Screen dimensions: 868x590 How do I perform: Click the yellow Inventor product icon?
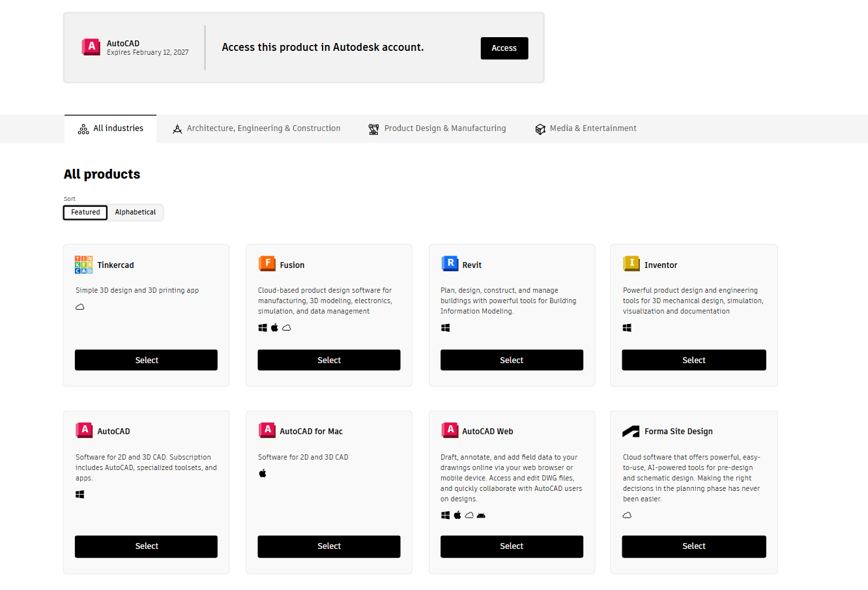point(631,263)
